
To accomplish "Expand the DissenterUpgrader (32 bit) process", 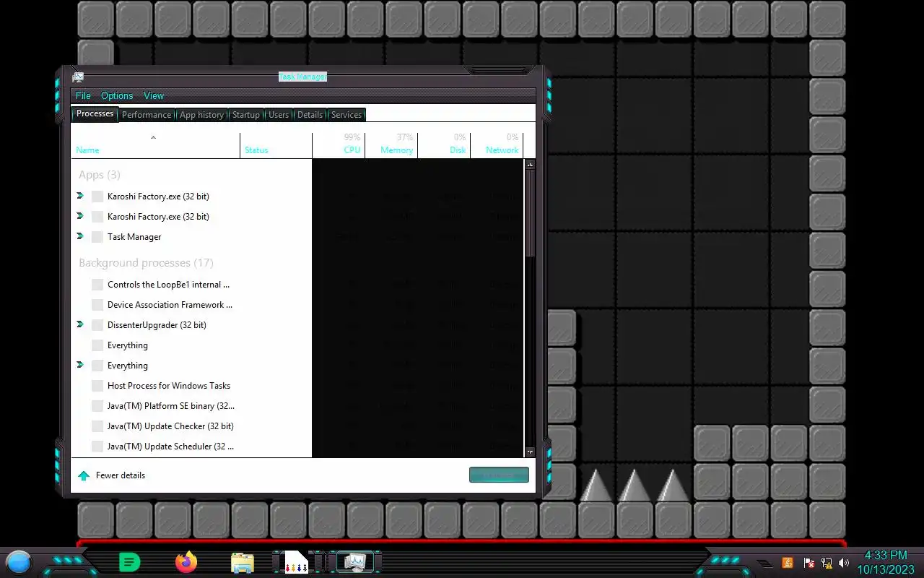I will tap(80, 324).
